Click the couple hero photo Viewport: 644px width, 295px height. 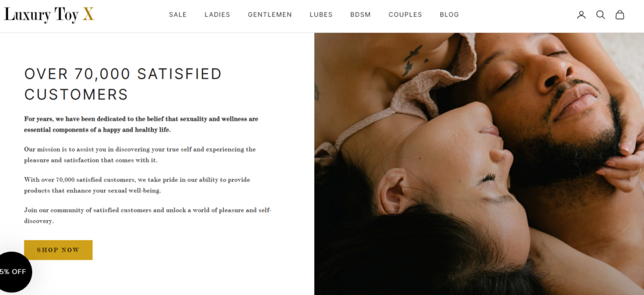click(479, 164)
